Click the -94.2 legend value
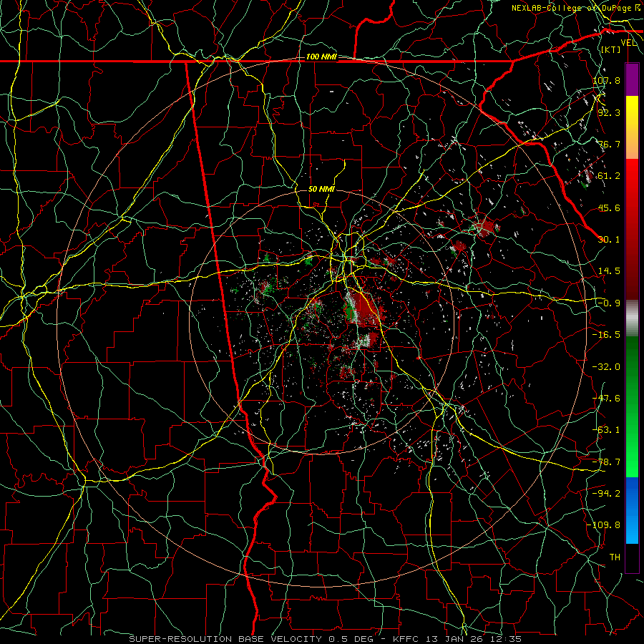This screenshot has height=644, width=644. [606, 494]
